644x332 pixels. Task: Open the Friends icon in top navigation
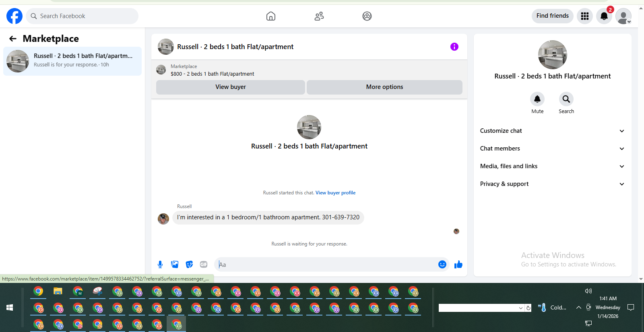(x=319, y=16)
